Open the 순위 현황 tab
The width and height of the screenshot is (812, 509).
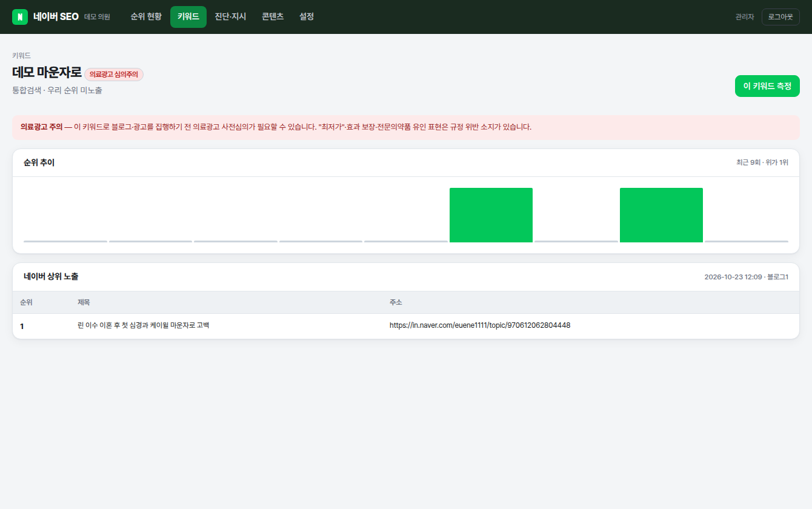click(x=146, y=17)
